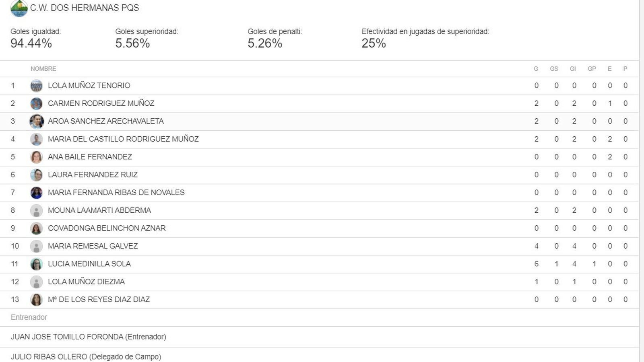
Task: Select Laura Fernandez Ruiz player name
Action: (93, 175)
